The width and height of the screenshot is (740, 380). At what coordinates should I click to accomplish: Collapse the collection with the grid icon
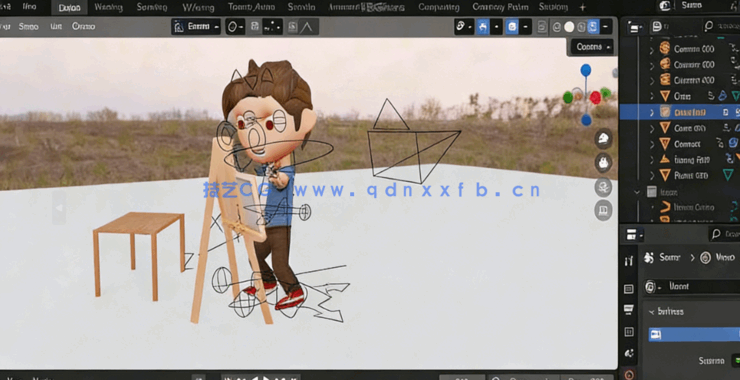pos(637,192)
